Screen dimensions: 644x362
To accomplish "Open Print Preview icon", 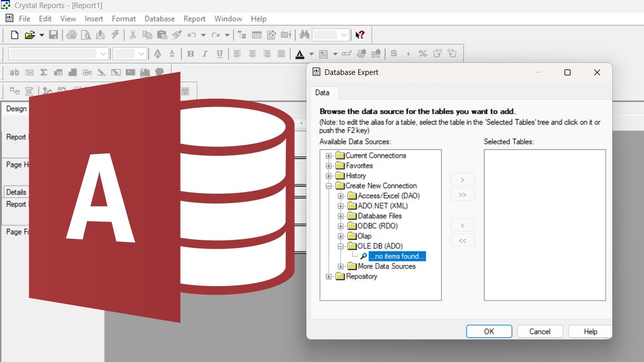I will tap(86, 35).
